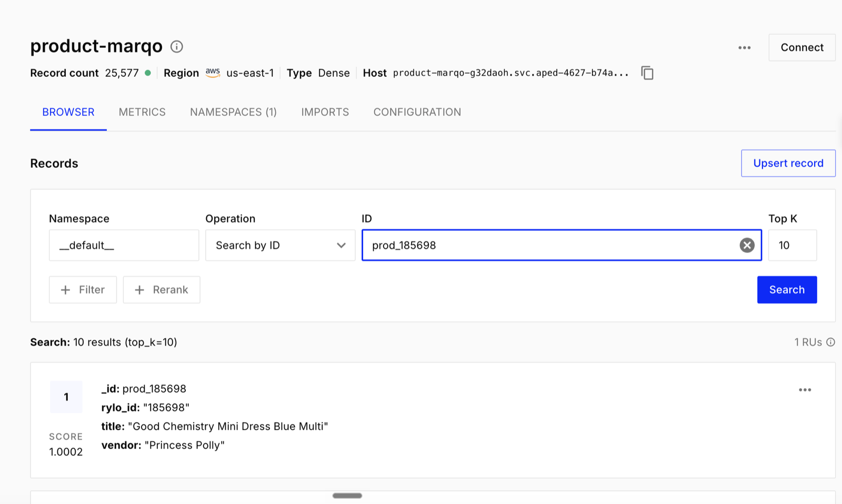
Task: Click the vendor "Princess Polly" line
Action: 163,446
